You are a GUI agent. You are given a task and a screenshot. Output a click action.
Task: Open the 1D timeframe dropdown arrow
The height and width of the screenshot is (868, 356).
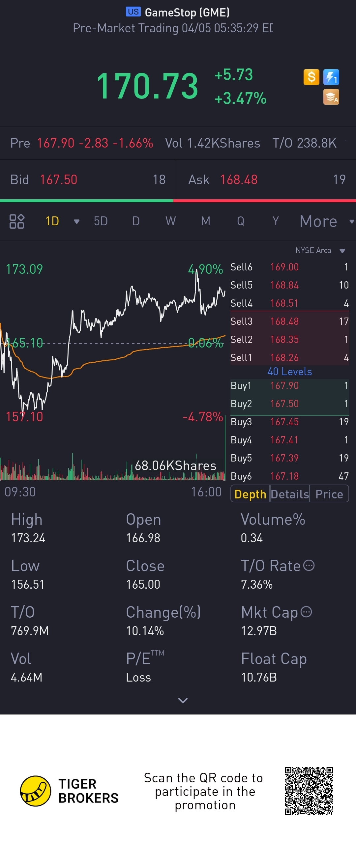[x=76, y=222]
